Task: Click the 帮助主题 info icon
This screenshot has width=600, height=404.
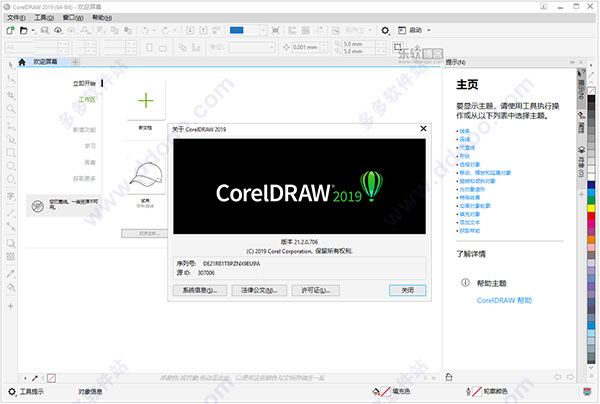Action: click(465, 283)
